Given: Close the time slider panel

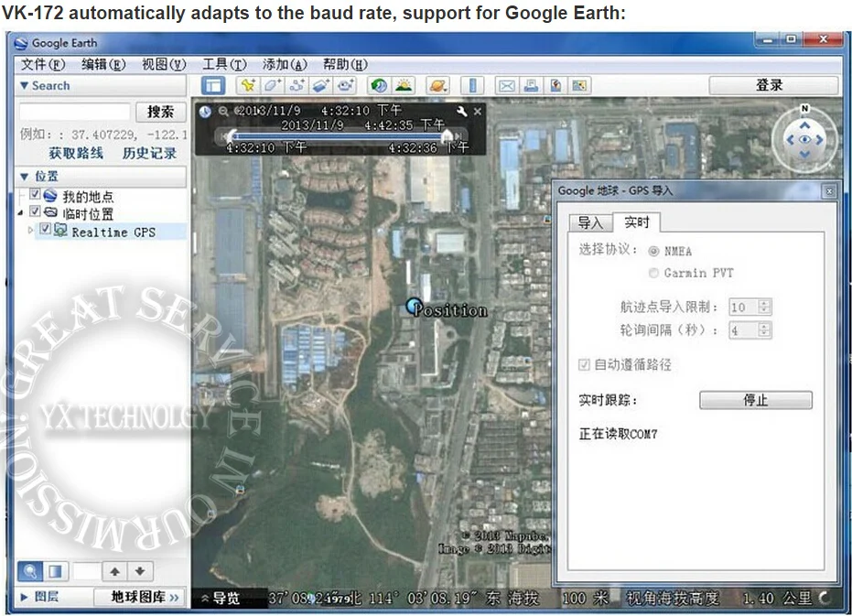Looking at the screenshot, I should coord(478,112).
